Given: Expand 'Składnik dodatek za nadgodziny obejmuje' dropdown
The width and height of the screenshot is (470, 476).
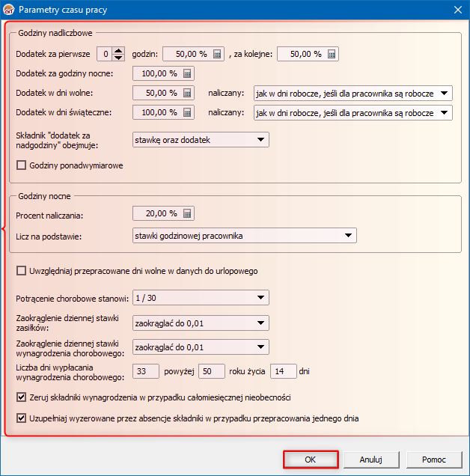Looking at the screenshot, I should 260,139.
